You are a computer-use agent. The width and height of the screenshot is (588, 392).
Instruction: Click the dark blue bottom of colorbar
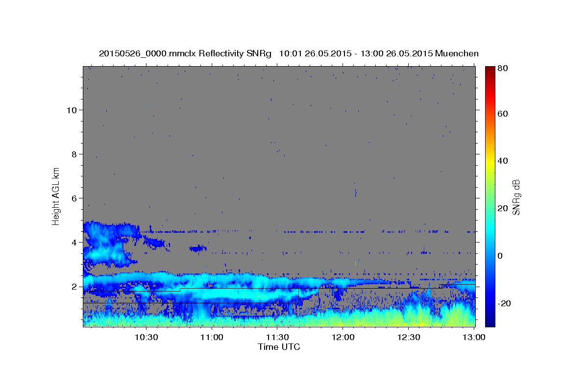click(x=490, y=322)
